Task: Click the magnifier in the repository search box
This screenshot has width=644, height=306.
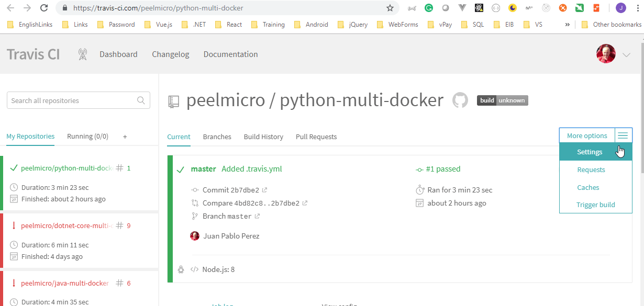Action: tap(141, 100)
